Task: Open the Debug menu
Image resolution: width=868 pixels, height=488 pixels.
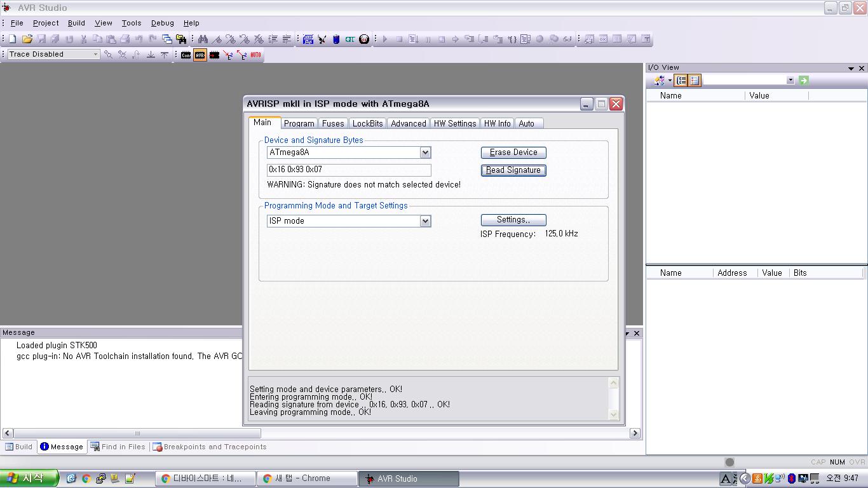Action: pos(162,23)
